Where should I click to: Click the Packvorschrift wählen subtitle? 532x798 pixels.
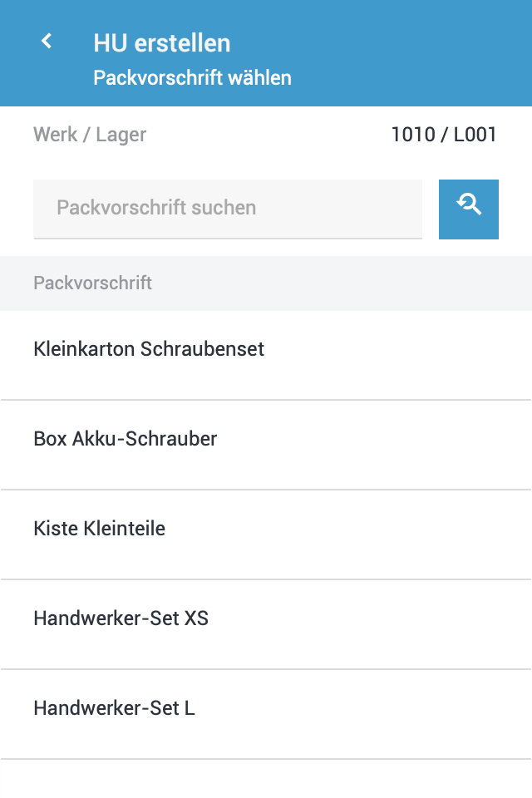(192, 78)
